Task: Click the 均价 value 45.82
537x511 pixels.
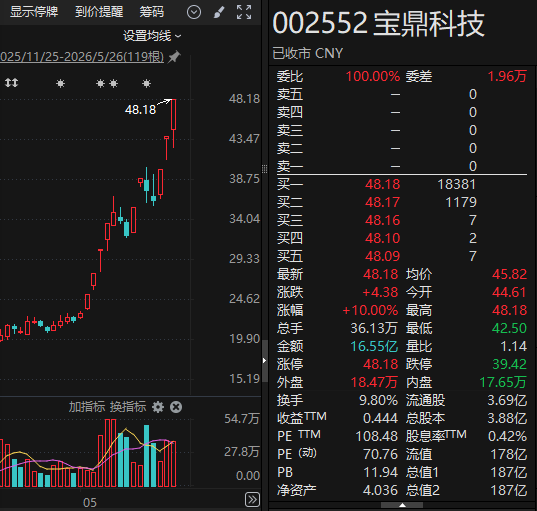Action: coord(509,274)
